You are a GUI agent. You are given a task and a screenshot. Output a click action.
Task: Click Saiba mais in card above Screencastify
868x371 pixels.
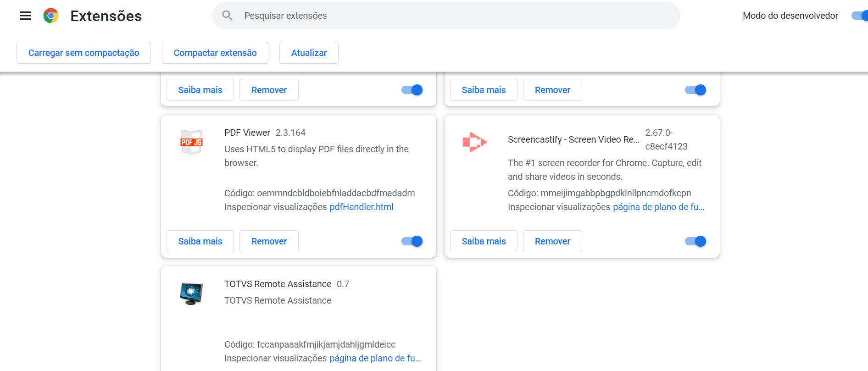(x=484, y=90)
